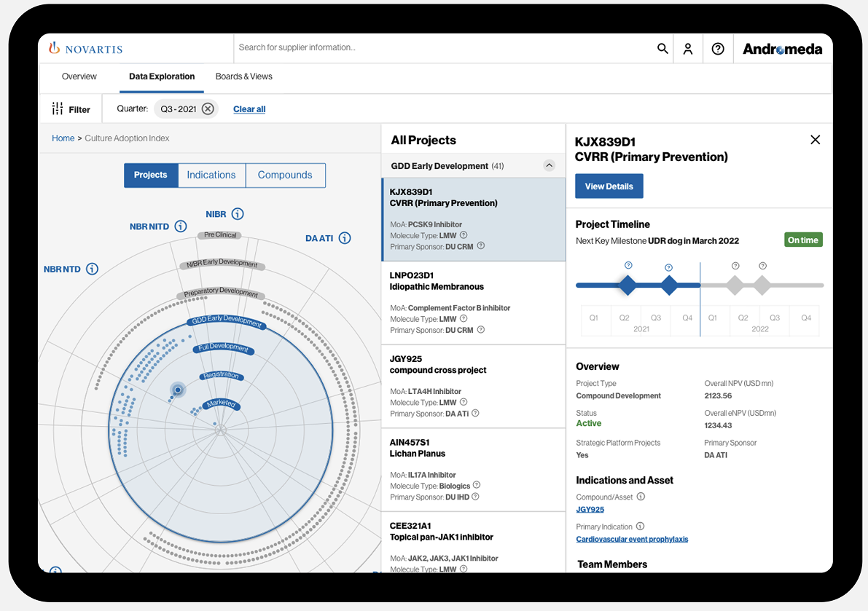This screenshot has height=611, width=868.
Task: Open the Cardiovascular event prophylaxis link
Action: point(632,540)
